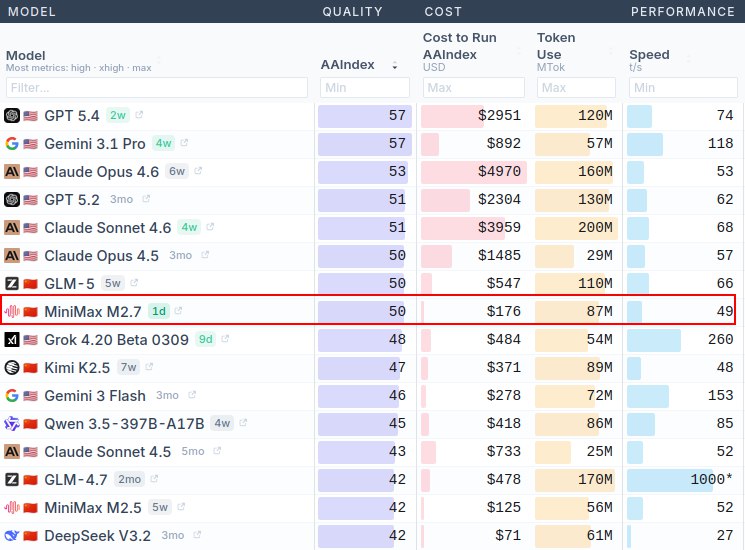This screenshot has height=550, width=745.
Task: Click the Google logo beside Gemini 3 Flash
Action: [12, 395]
